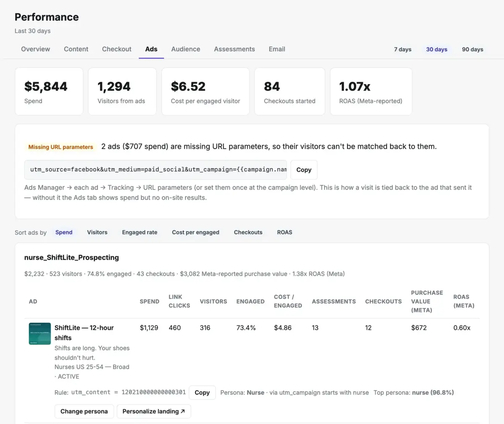Click the 0.60x ROAS value

[462, 328]
